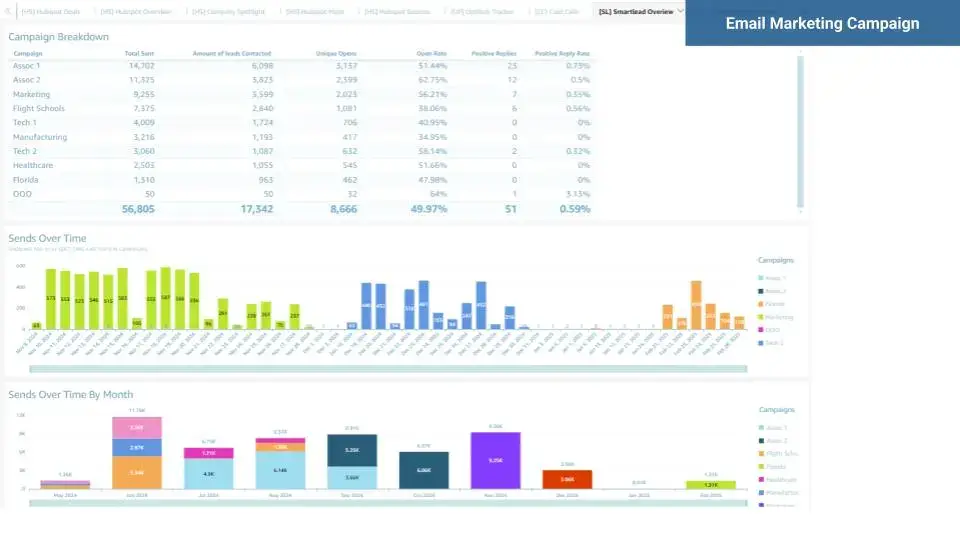Select the Company Spotlight tab
This screenshot has width=960, height=540.
click(x=230, y=12)
